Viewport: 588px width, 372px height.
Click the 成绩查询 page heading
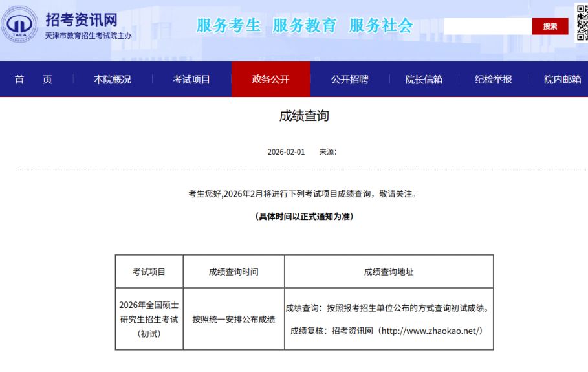[304, 116]
